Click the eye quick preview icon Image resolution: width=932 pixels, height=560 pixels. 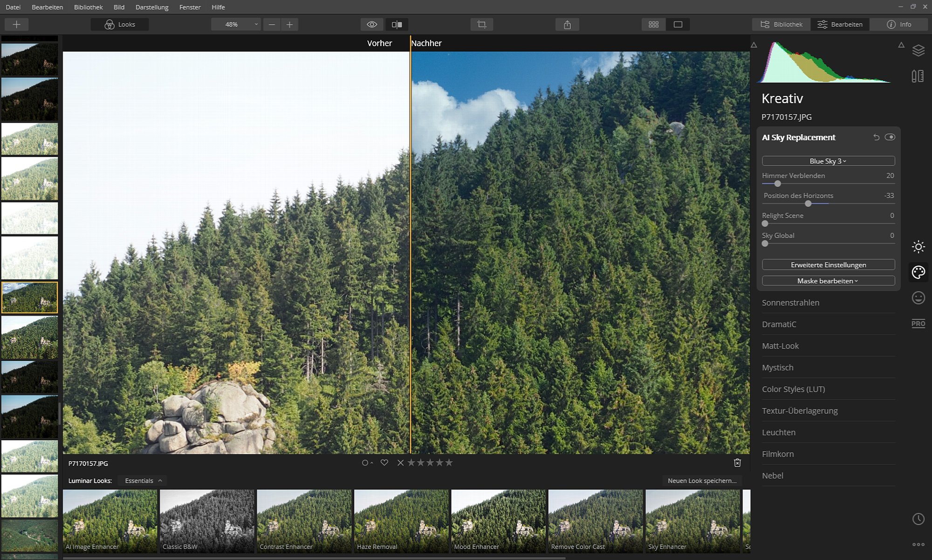coord(372,24)
